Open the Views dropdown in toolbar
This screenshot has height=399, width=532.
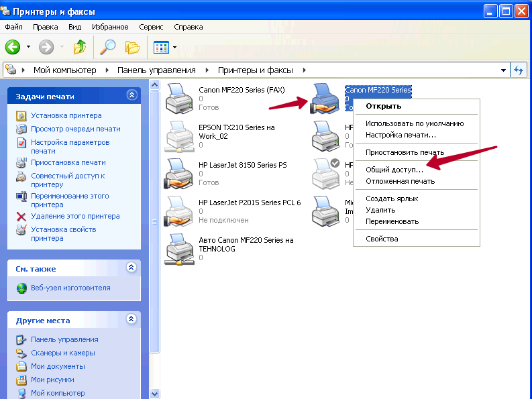165,47
